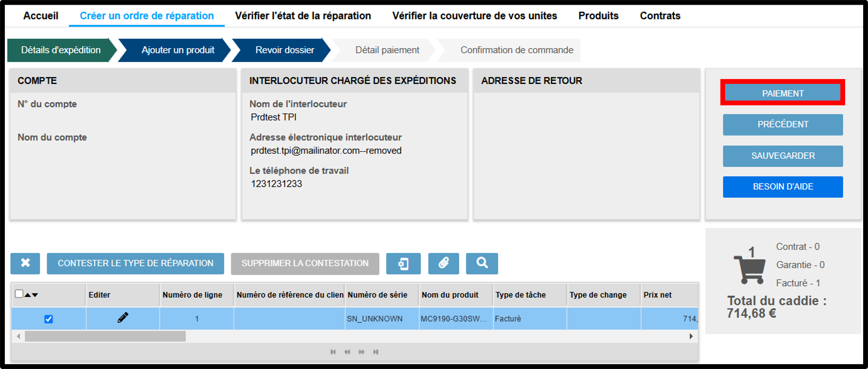Click right arrow of horizontal scrollbar

point(691,336)
